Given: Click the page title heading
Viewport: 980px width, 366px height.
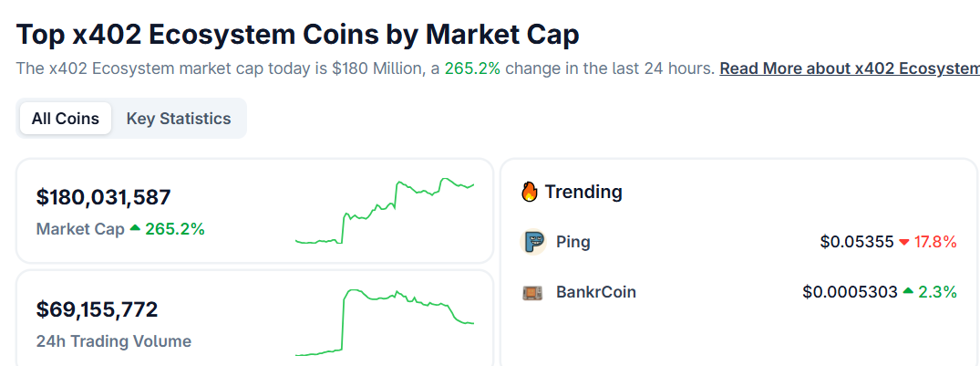Looking at the screenshot, I should pos(298,35).
